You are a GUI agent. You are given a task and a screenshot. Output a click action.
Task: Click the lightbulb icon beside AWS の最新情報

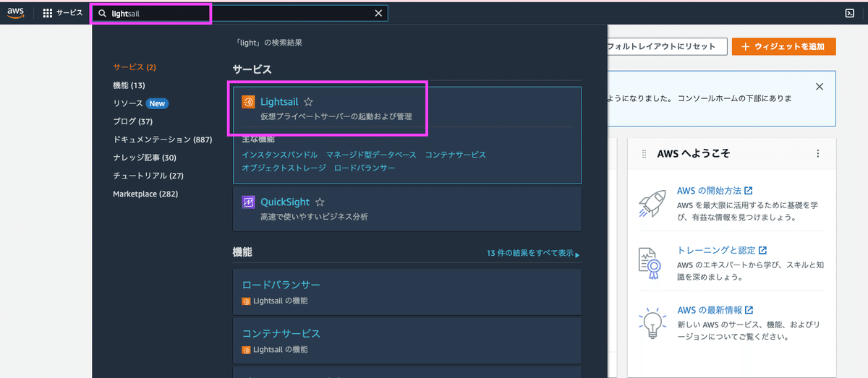click(652, 322)
